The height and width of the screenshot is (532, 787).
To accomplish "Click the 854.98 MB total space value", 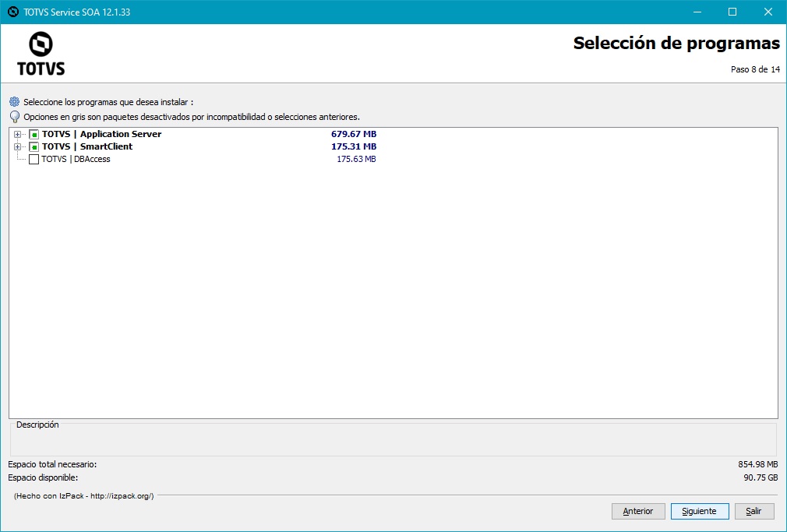I will (x=758, y=465).
